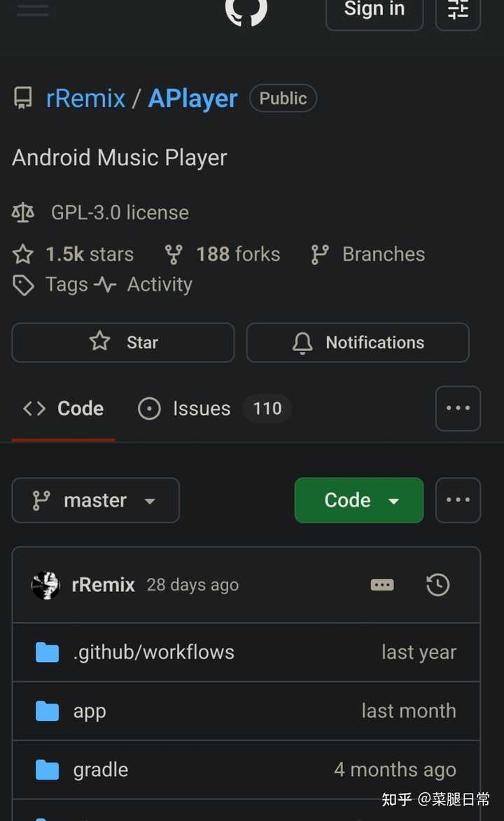Click rRemix avatar thumbnail
Viewport: 504px width, 821px height.
pyautogui.click(x=45, y=585)
